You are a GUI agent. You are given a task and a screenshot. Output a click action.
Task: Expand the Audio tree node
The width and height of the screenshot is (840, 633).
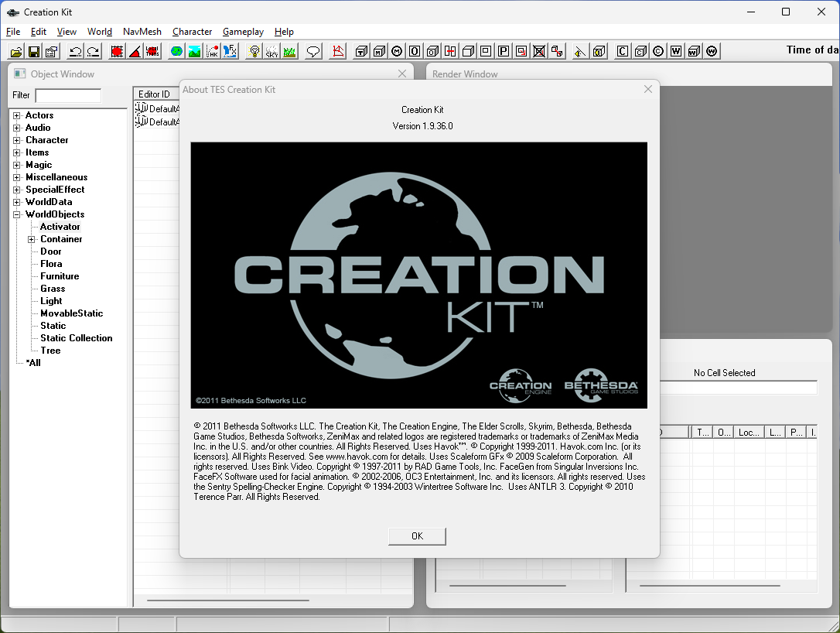(16, 128)
